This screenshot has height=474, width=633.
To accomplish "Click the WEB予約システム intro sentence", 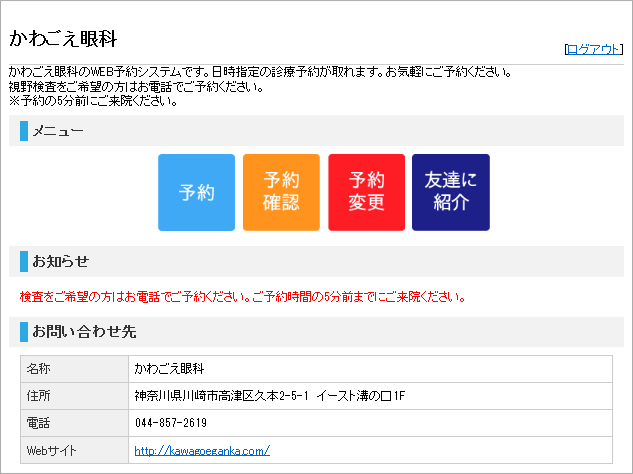I will click(x=260, y=72).
